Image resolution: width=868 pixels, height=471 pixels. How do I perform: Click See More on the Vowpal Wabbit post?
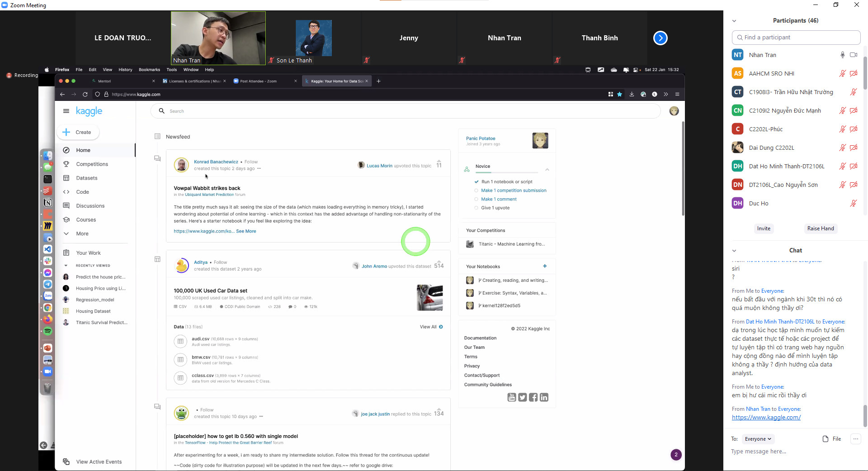(246, 231)
